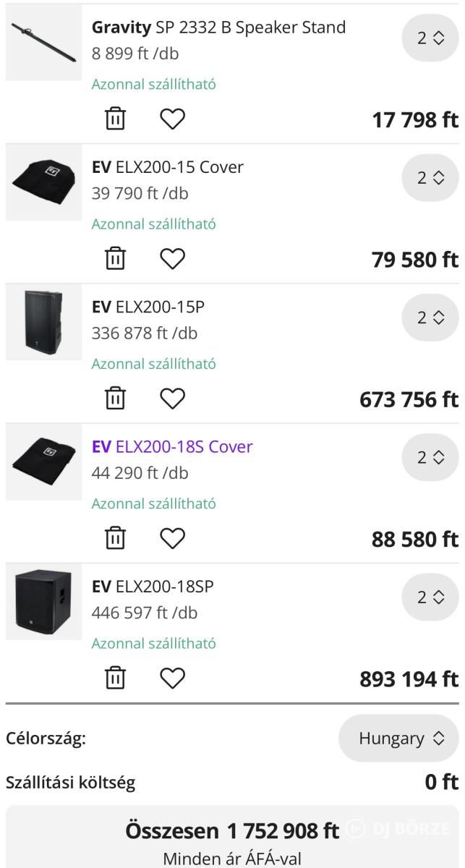Screen dimensions: 465x868
Task: Favorite the EV ELX200-15 Cover
Action: point(172,258)
